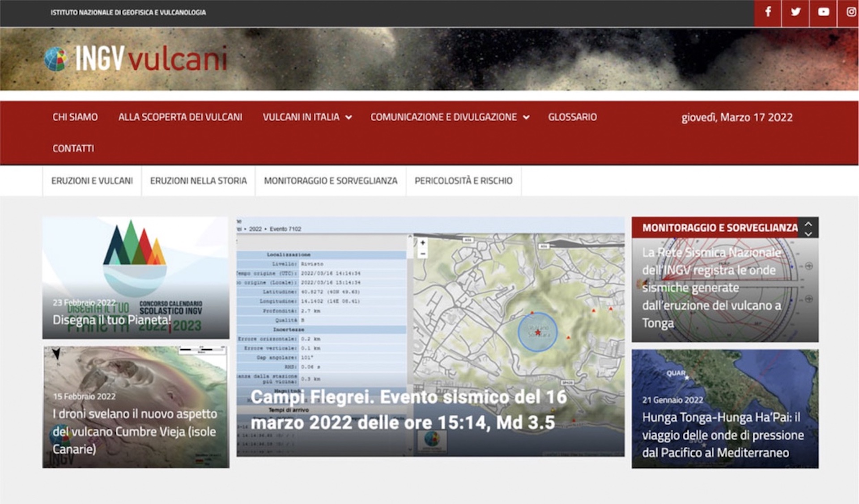Click the date giovedì, Marzo 17 2022
Image resolution: width=859 pixels, height=504 pixels.
click(737, 118)
